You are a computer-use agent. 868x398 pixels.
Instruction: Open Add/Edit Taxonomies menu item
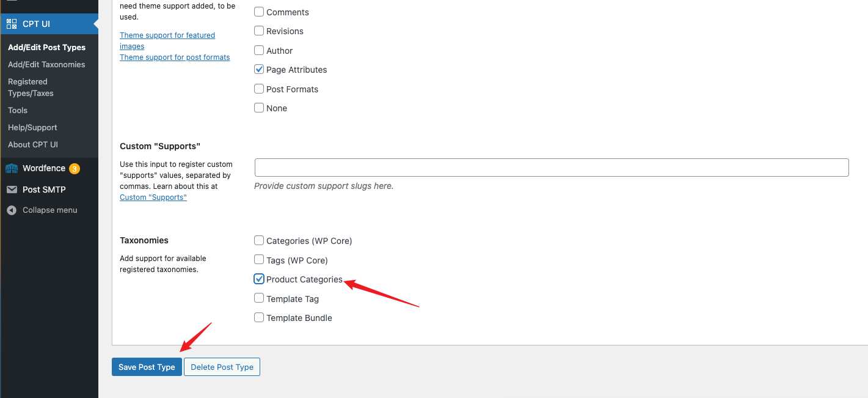46,65
